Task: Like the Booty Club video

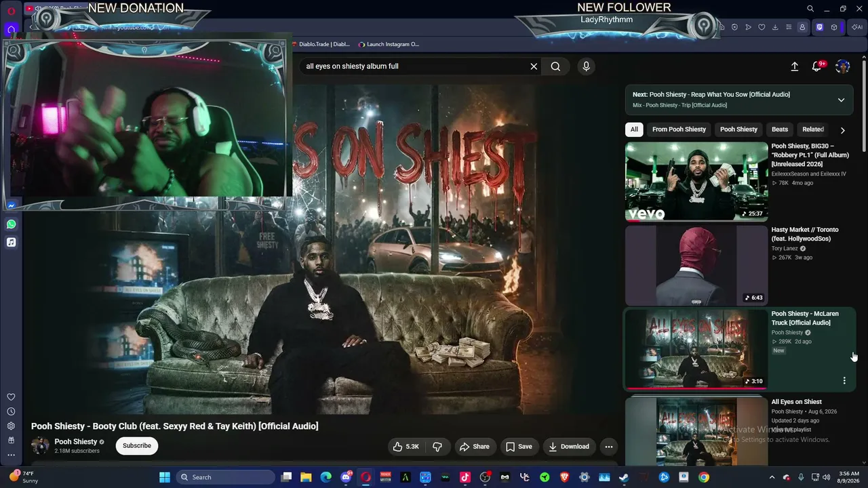Action: point(406,447)
